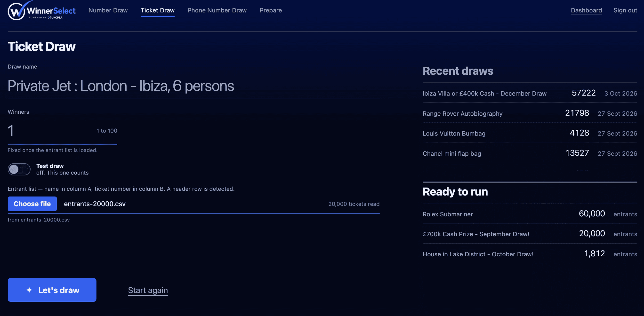Start the draw with Let's draw

point(52,290)
